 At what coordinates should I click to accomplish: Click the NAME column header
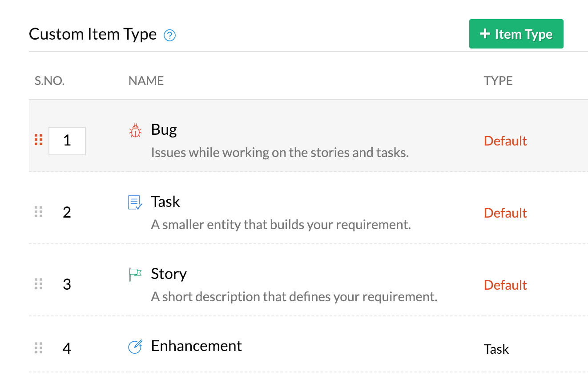click(146, 81)
